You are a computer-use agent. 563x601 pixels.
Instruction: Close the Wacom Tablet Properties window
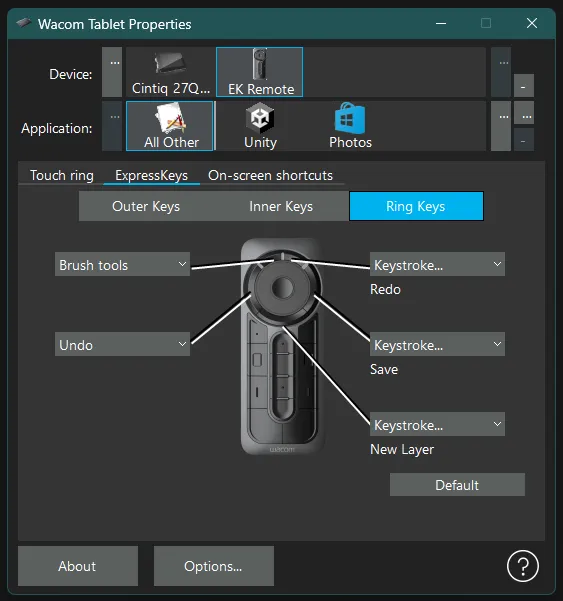(532, 23)
